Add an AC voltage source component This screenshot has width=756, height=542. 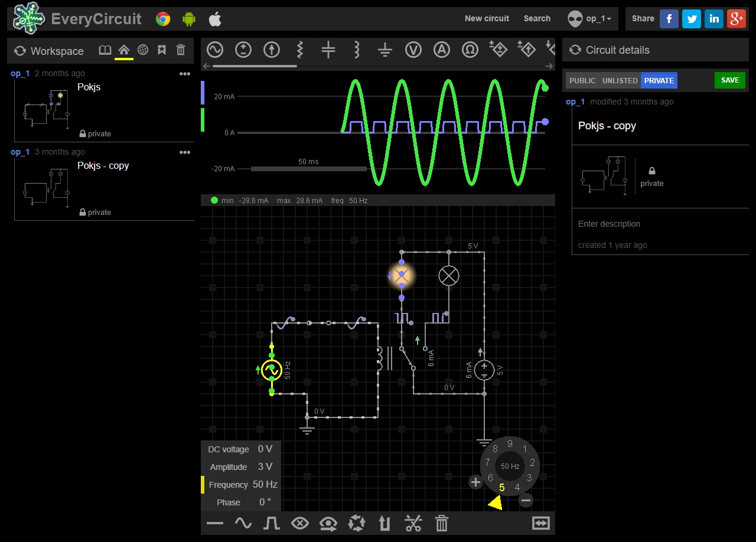(x=215, y=50)
